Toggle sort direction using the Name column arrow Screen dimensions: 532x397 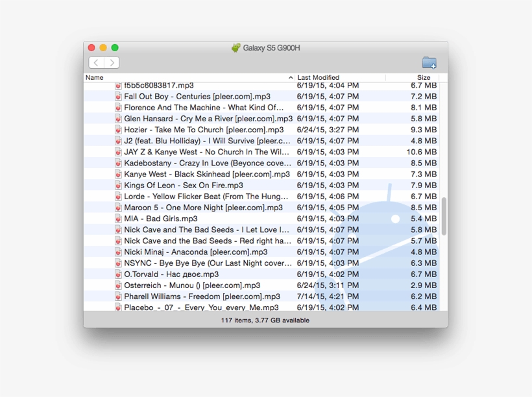coord(290,77)
